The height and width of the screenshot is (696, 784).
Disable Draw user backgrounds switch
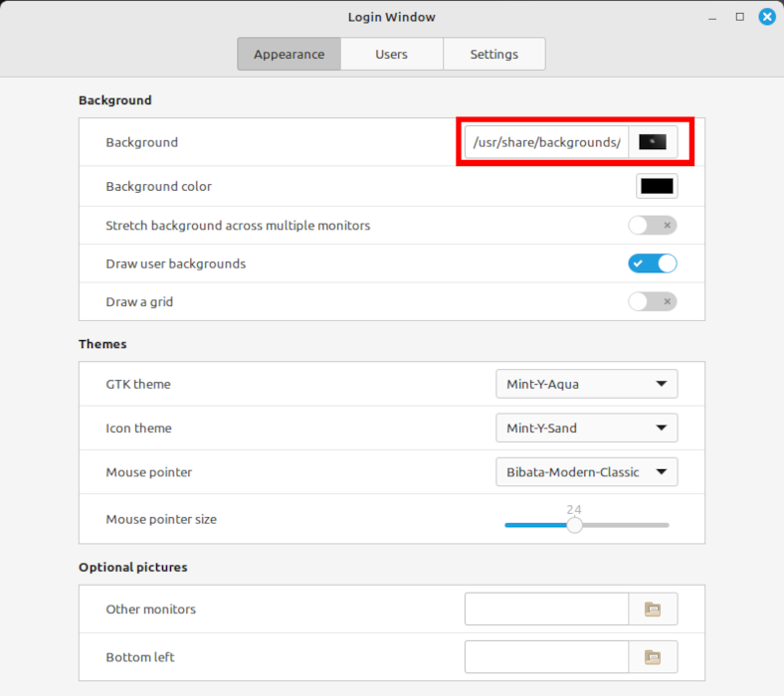tap(653, 263)
